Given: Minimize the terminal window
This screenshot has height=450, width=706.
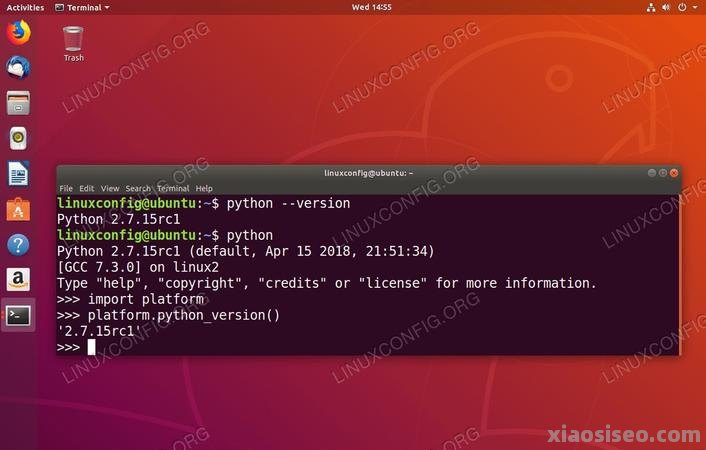Looking at the screenshot, I should (652, 173).
